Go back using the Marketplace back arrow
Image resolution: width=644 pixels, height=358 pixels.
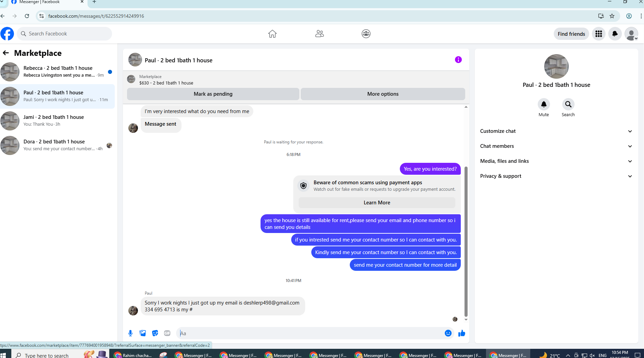pos(6,53)
